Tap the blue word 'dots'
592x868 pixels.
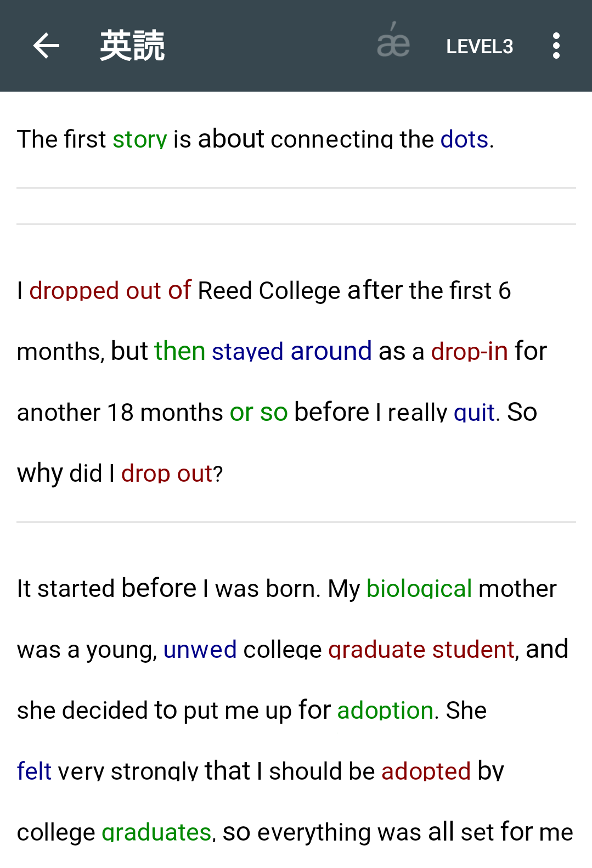click(464, 139)
